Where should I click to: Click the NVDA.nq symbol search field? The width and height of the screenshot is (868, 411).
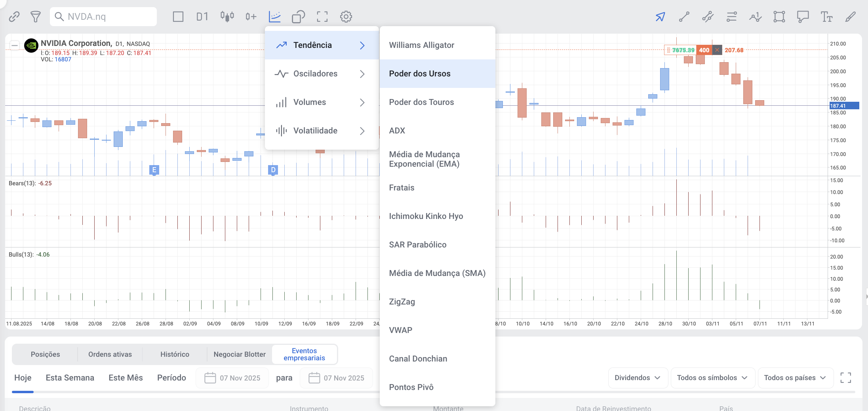[103, 17]
